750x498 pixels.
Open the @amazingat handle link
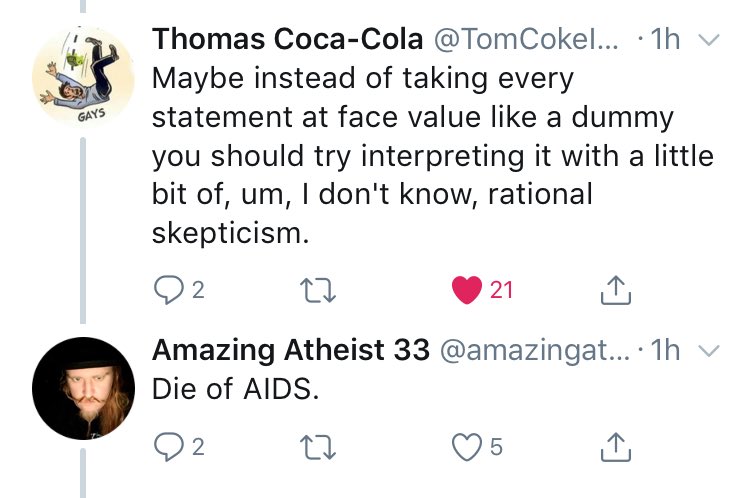coord(533,350)
